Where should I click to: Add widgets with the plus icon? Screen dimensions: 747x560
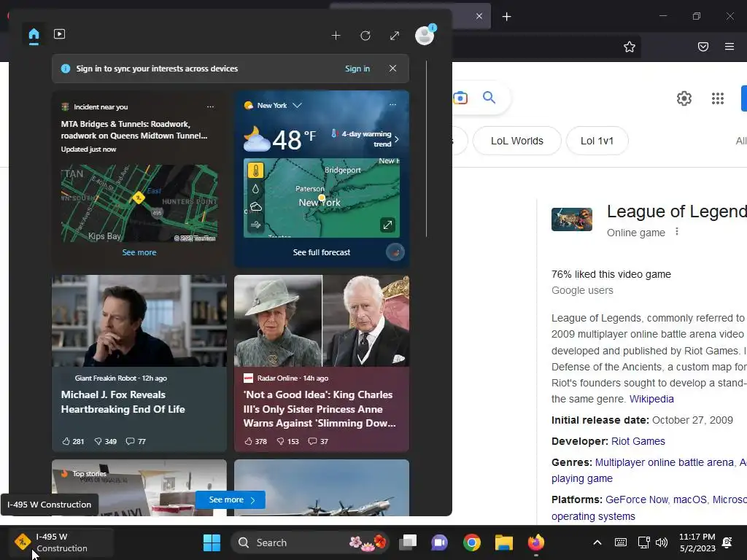[336, 36]
